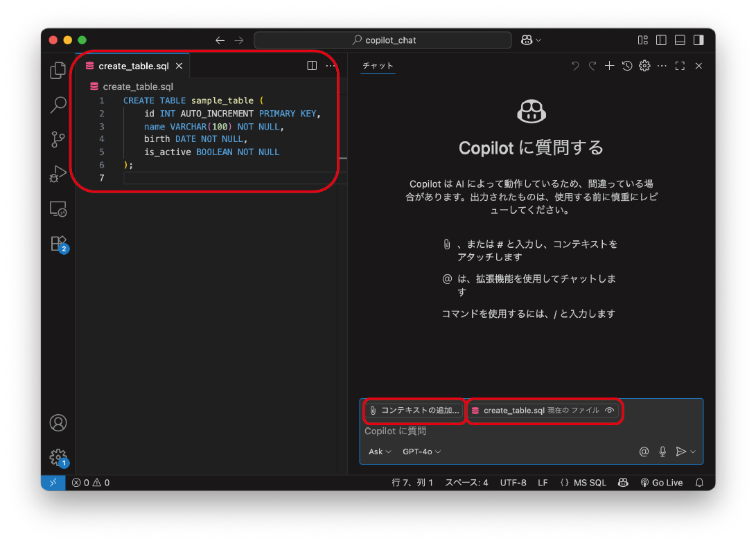Screen dimensions: 756x545
Task: Select the create_table.sql editor tab
Action: click(133, 66)
